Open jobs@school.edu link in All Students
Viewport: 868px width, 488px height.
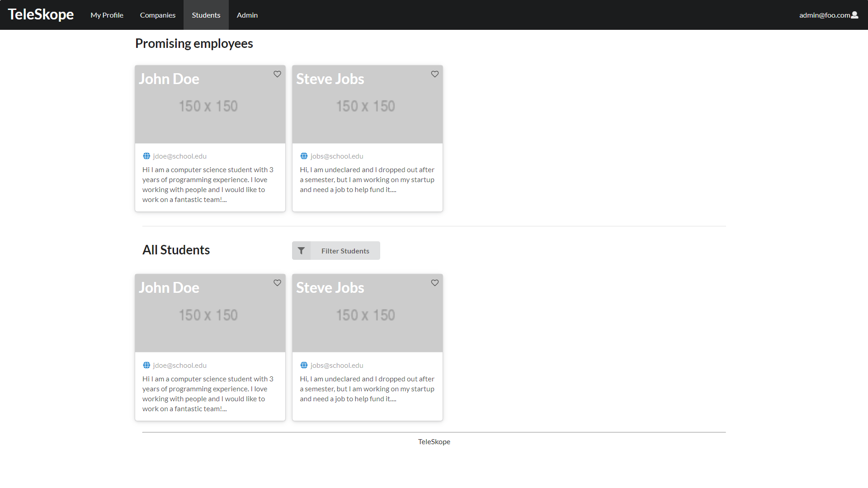click(337, 365)
